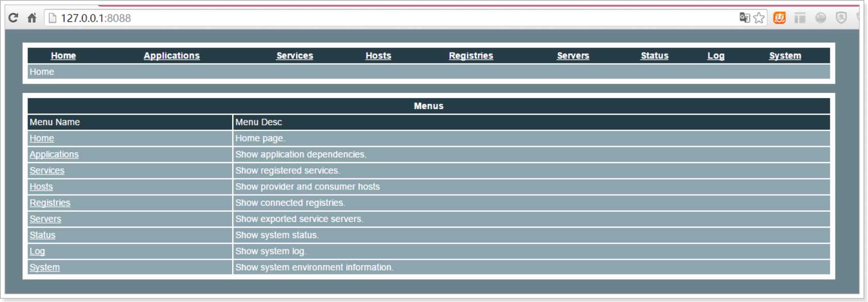
Task: Follow the Home link in Menus table
Action: [42, 138]
